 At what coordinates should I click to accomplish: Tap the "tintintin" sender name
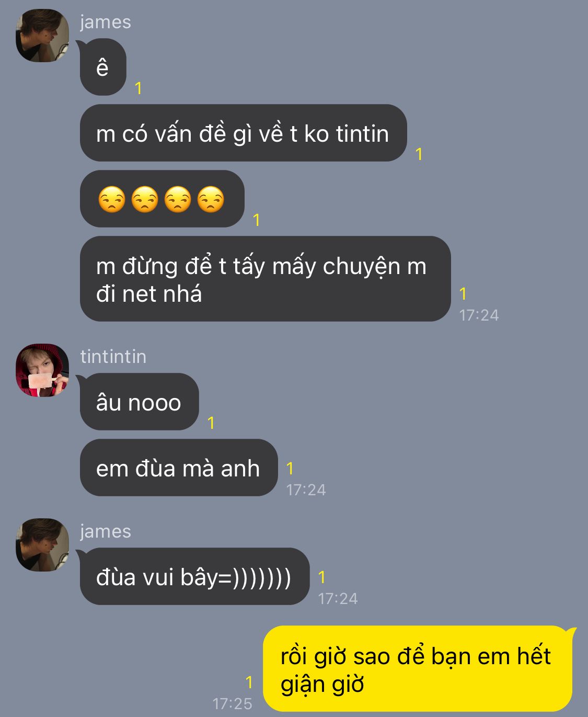[x=113, y=357]
